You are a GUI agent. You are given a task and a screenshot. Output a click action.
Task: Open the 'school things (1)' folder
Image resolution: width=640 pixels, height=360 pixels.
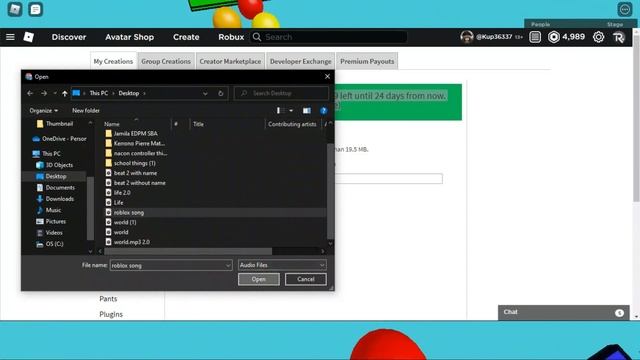(x=134, y=163)
